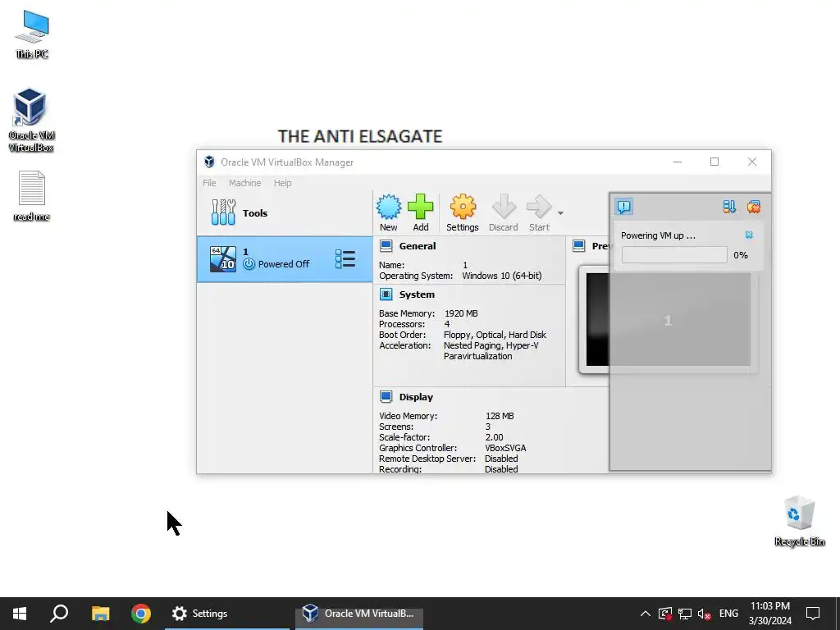Screen dimensions: 840x630
Task: Open File Explorer from the taskbar
Action: (100, 614)
